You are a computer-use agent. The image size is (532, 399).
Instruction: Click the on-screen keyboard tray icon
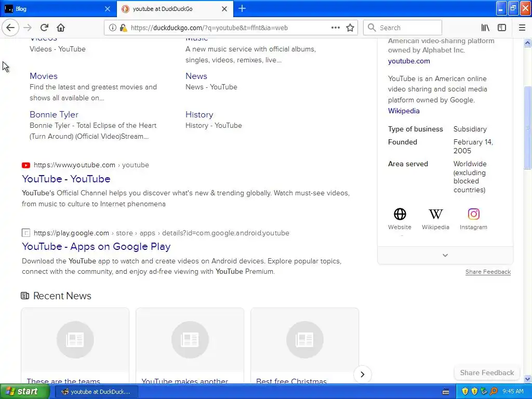(446, 392)
